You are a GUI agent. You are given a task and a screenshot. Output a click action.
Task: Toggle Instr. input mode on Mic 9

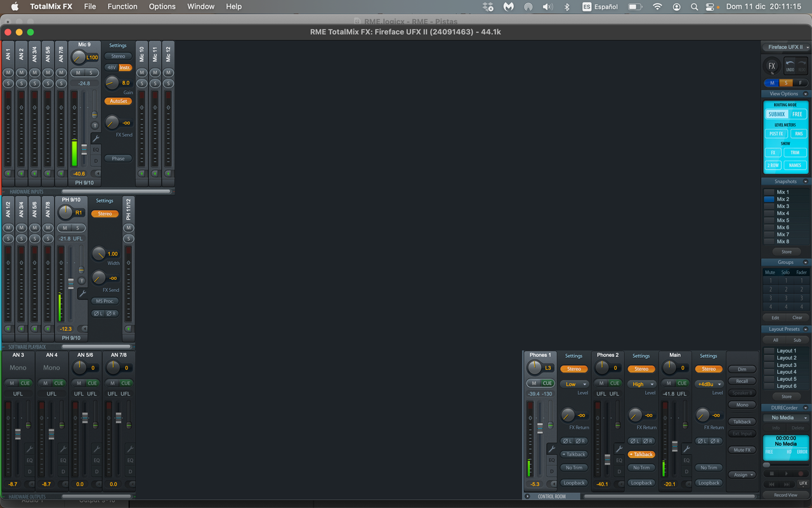(x=125, y=67)
